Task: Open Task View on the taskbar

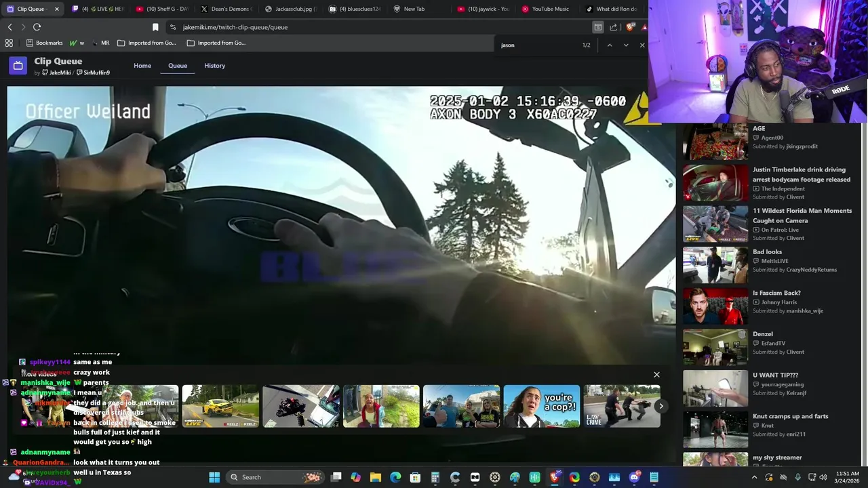Action: (x=336, y=477)
